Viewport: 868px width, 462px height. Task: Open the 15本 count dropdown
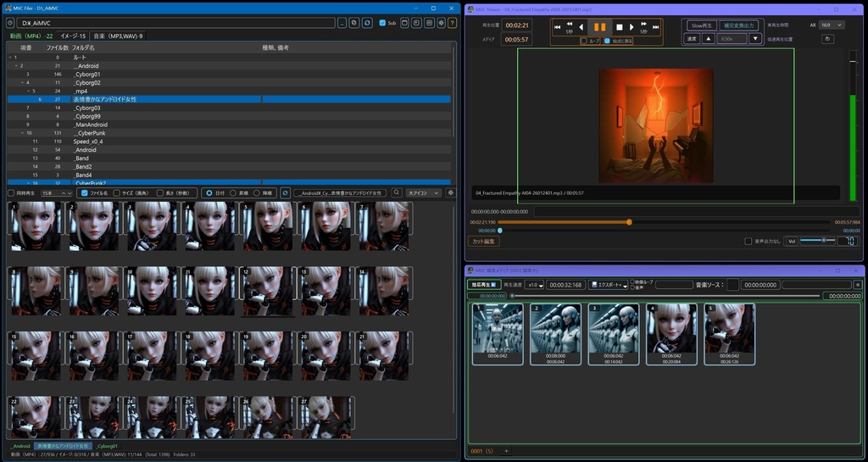(x=57, y=193)
